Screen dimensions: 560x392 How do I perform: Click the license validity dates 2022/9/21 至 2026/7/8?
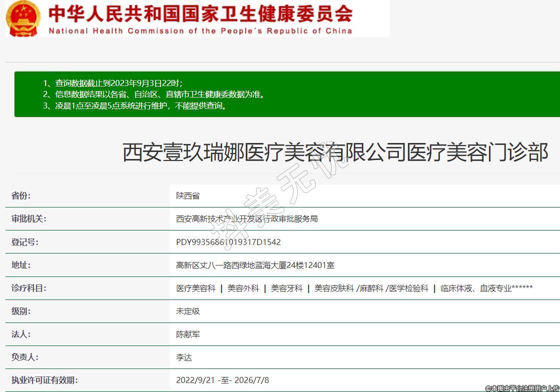click(x=222, y=380)
